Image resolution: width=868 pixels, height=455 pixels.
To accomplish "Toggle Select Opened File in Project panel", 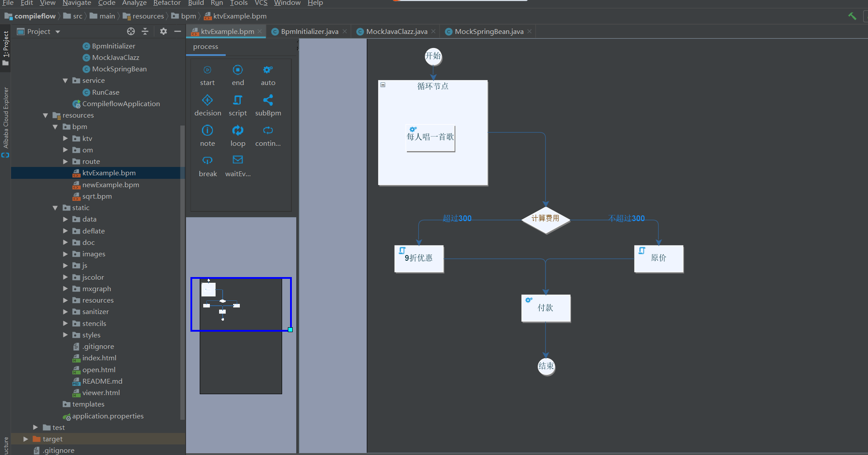I will point(130,31).
